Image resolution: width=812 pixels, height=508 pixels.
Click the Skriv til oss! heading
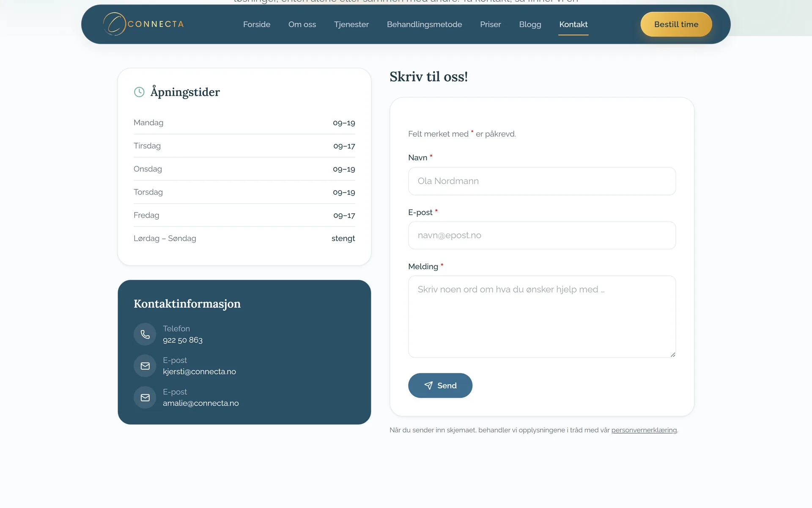click(x=428, y=77)
